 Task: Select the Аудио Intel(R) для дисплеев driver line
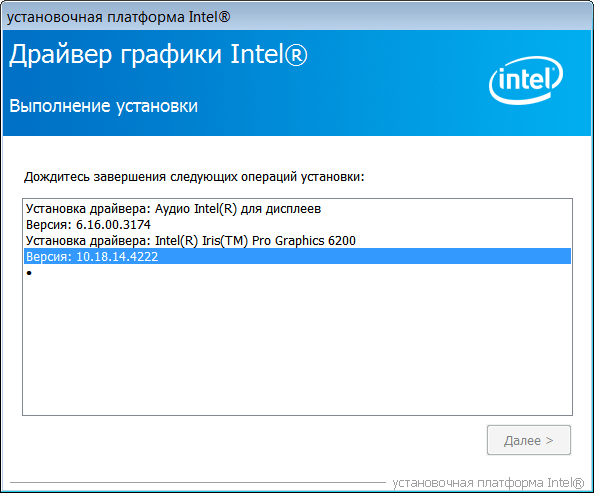tap(174, 209)
